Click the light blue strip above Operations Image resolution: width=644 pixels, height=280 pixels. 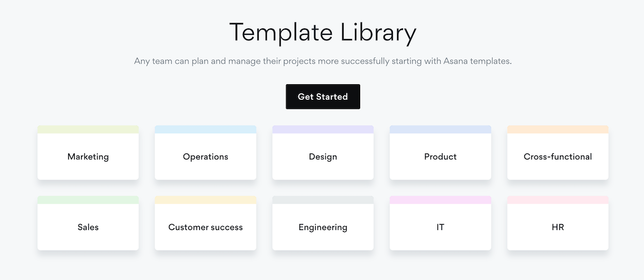tap(206, 129)
